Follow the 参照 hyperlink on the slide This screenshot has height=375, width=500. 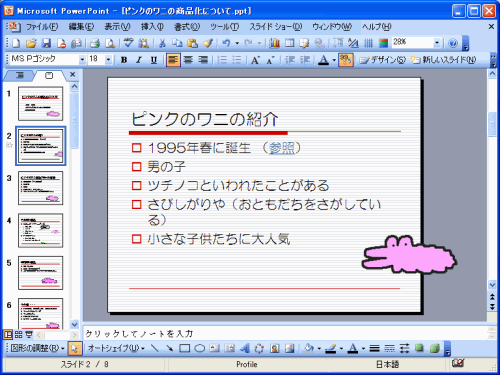click(x=282, y=148)
